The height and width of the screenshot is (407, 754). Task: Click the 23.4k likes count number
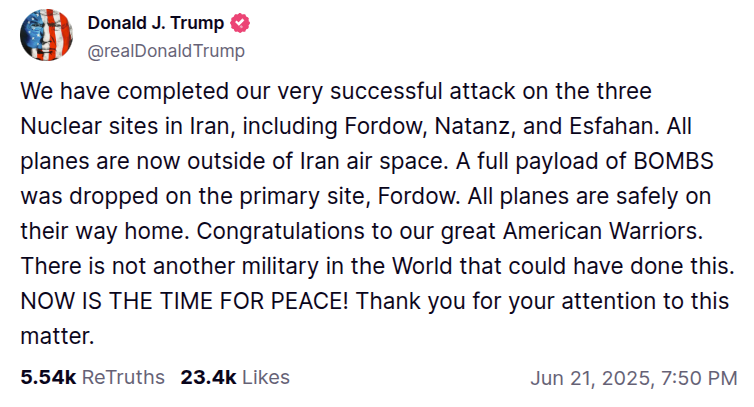(x=208, y=377)
